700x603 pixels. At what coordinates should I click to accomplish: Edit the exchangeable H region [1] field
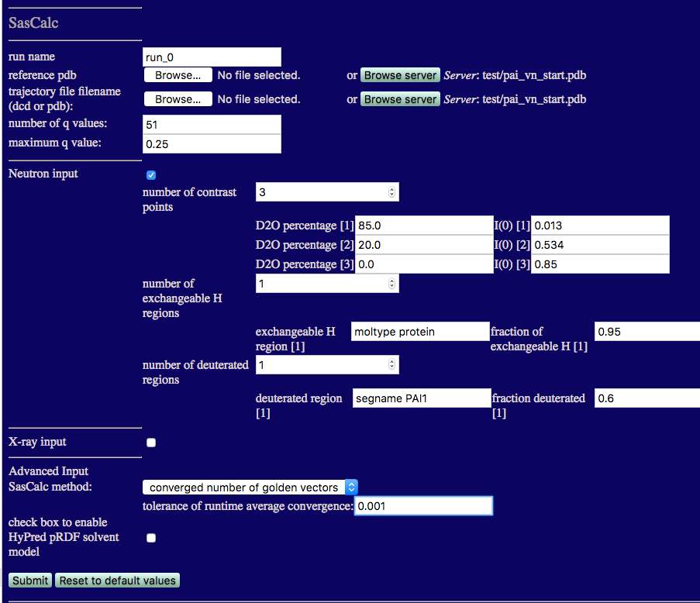[x=420, y=332]
